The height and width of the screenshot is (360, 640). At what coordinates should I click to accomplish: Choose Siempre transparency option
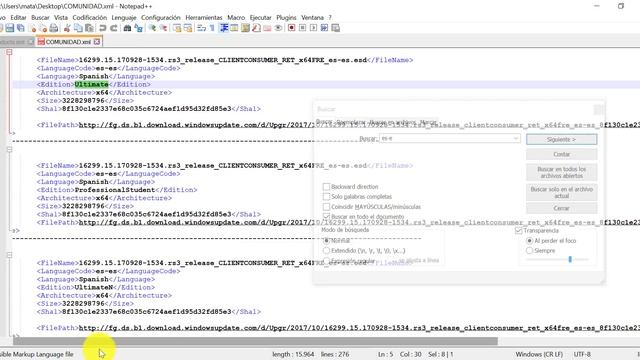529,251
